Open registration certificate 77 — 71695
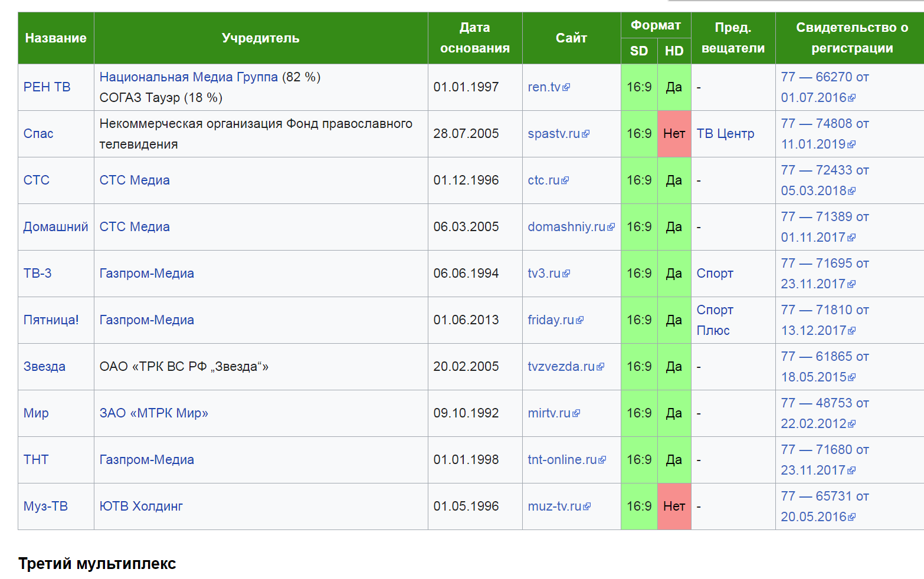Image resolution: width=924 pixels, height=579 pixels. [825, 274]
